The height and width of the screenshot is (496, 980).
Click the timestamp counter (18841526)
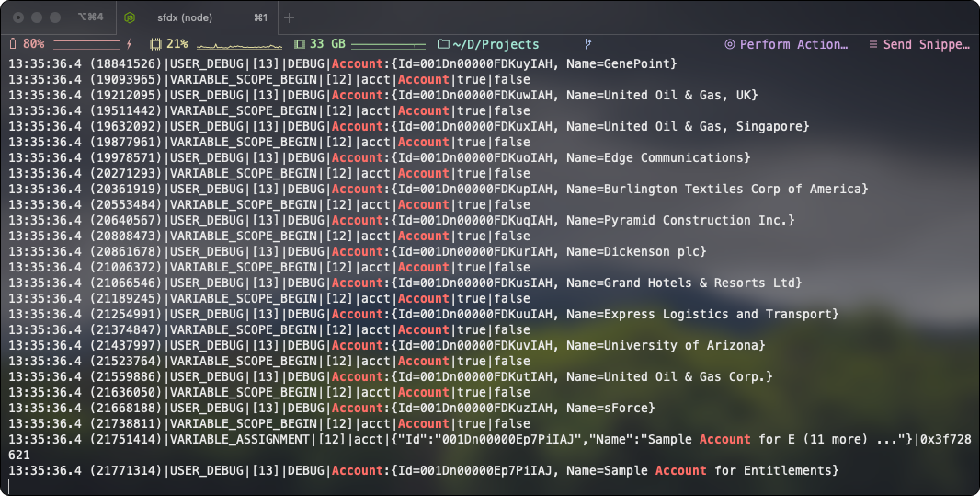pos(125,63)
